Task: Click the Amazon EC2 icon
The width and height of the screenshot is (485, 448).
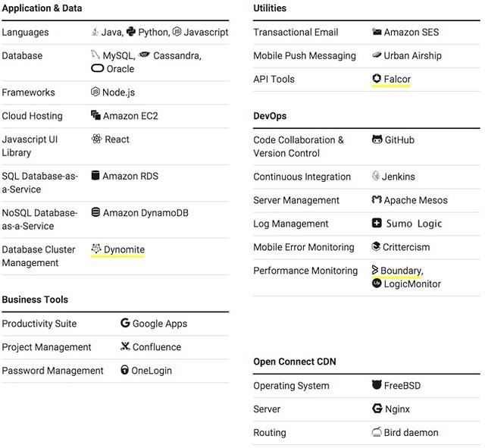Action: (95, 116)
